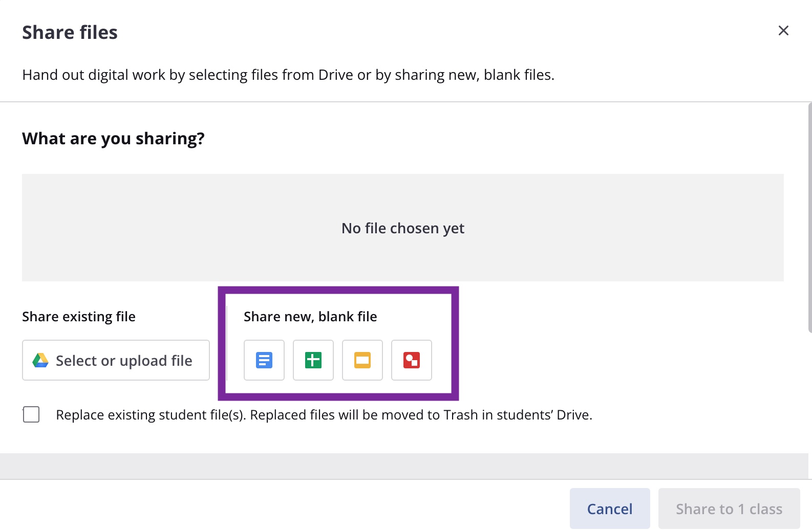Screen dimensions: 812x530
Task: Click the 'No file chosen yet' text
Action: [x=403, y=228]
